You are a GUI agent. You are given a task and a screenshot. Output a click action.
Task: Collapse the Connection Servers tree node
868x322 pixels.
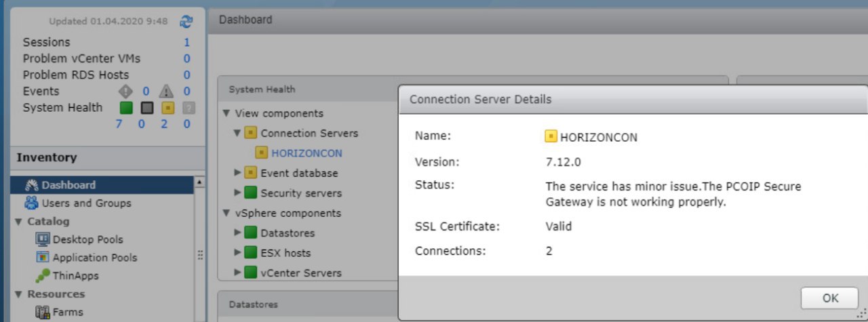(237, 133)
